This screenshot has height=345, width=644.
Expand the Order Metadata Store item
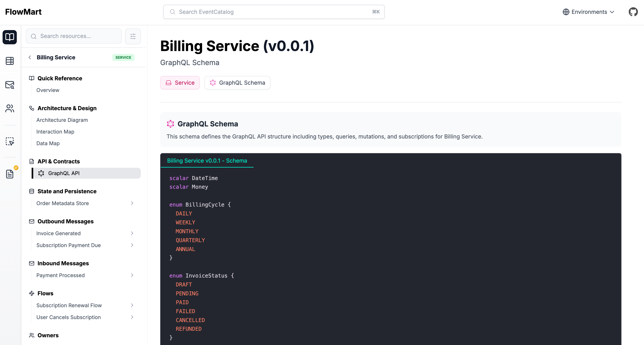132,203
